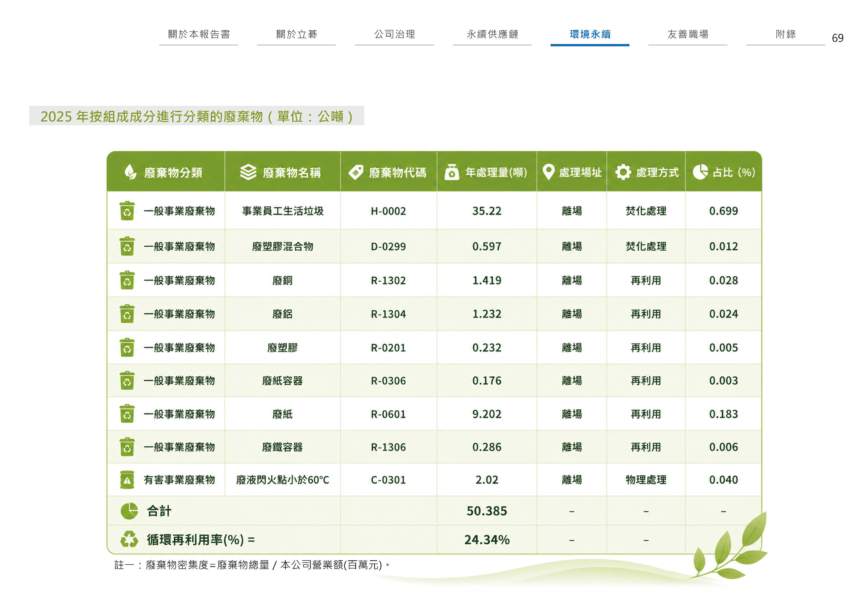Open the 友善職場 section

(x=688, y=34)
